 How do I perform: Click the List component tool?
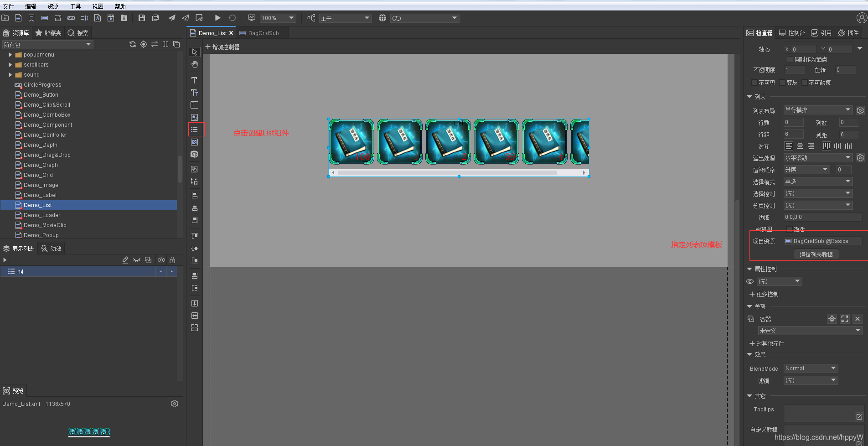point(194,130)
